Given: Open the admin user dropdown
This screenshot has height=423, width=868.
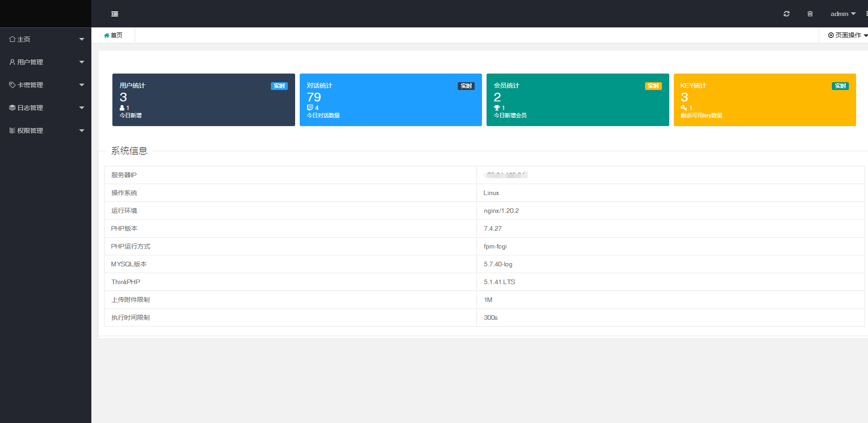Looking at the screenshot, I should click(x=842, y=14).
